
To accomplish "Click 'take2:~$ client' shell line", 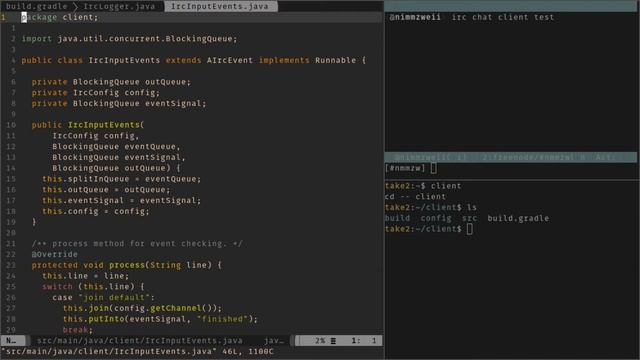I will click(423, 186).
